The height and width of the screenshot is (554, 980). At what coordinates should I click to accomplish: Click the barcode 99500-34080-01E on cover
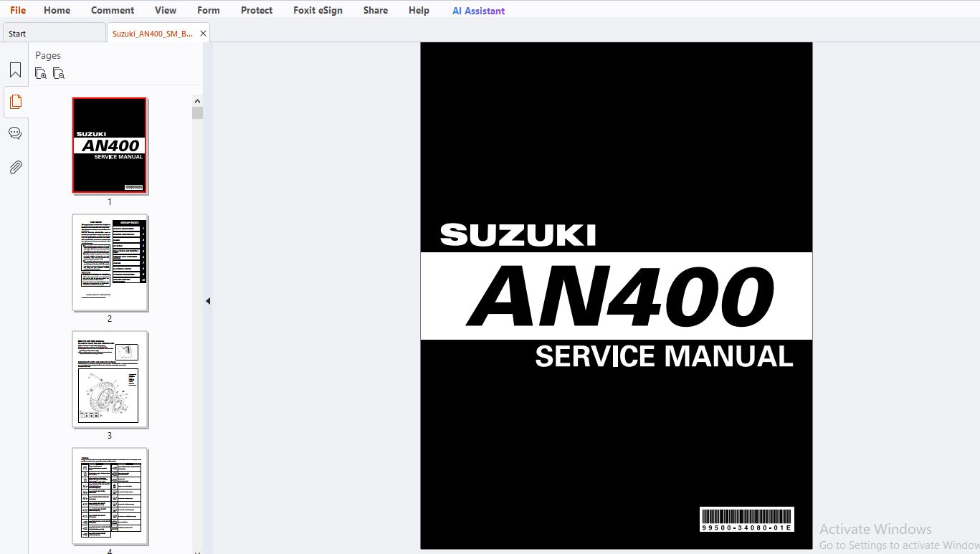click(x=746, y=520)
